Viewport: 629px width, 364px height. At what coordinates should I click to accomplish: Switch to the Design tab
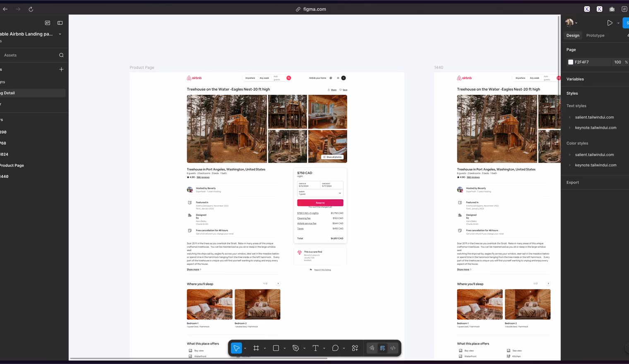tap(573, 36)
